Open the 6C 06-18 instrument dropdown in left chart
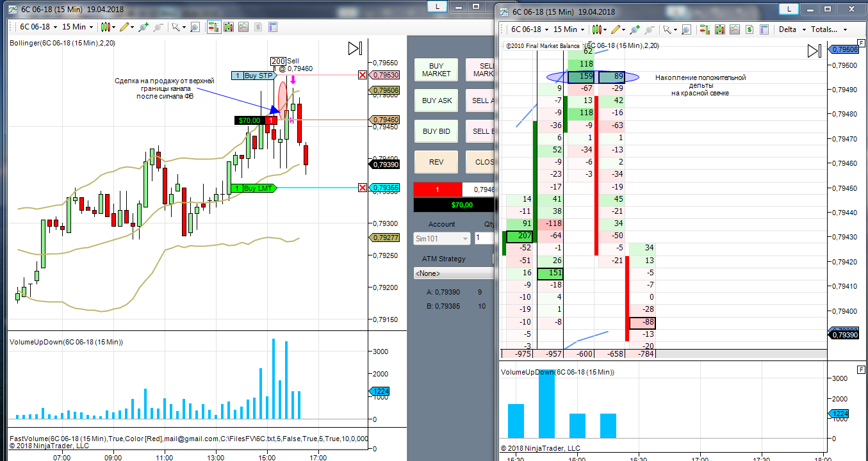Viewport: 868px width, 461px height. (x=38, y=27)
